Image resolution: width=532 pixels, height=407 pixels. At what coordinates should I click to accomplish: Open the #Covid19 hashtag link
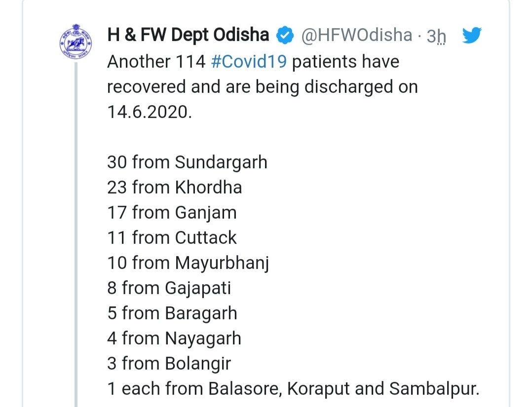click(x=249, y=62)
